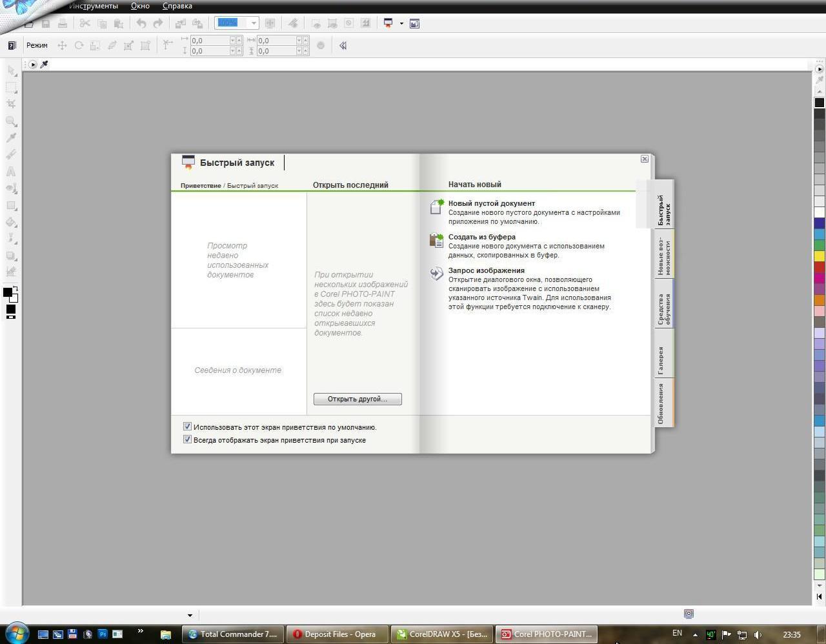The width and height of the screenshot is (826, 644).
Task: Click the New blank document icon
Action: pos(437,206)
